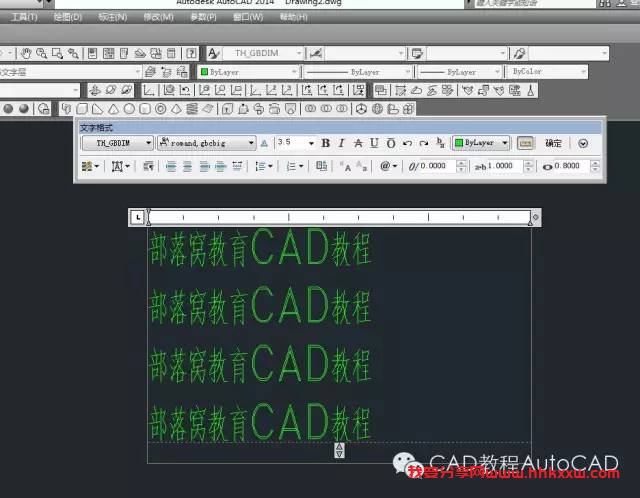Click the Stack fraction icon

tap(440, 143)
